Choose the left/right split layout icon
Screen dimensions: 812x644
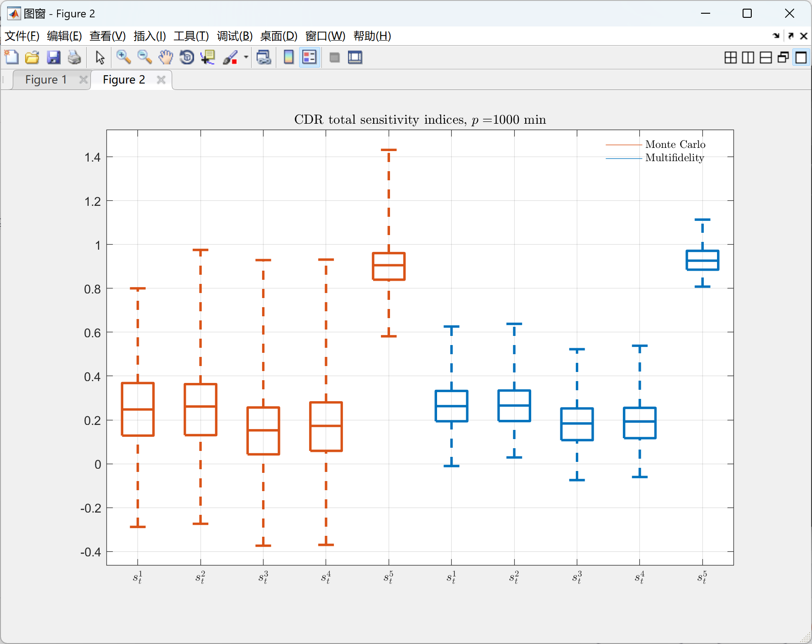click(748, 58)
